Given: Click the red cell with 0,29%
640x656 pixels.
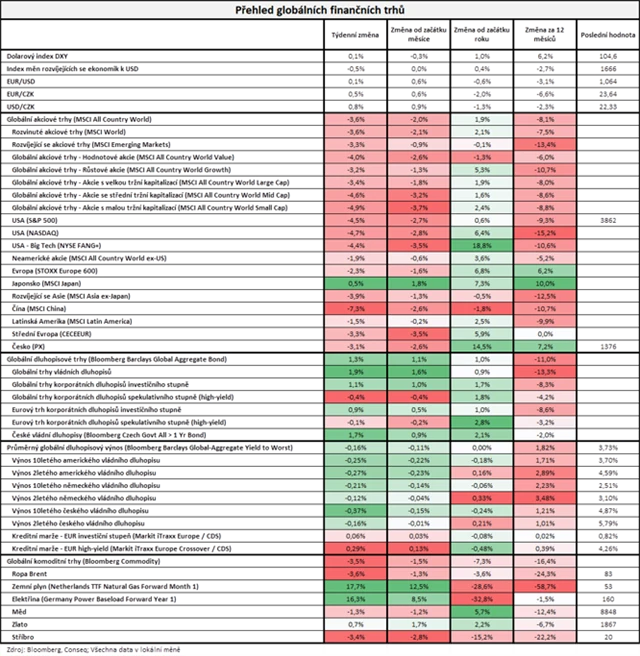Looking at the screenshot, I should click(355, 548).
